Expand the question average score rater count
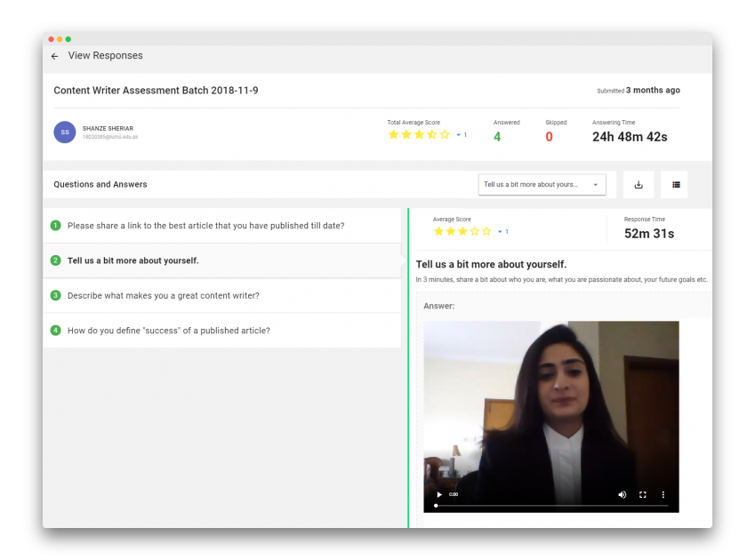This screenshot has height=560, width=755. pyautogui.click(x=502, y=232)
